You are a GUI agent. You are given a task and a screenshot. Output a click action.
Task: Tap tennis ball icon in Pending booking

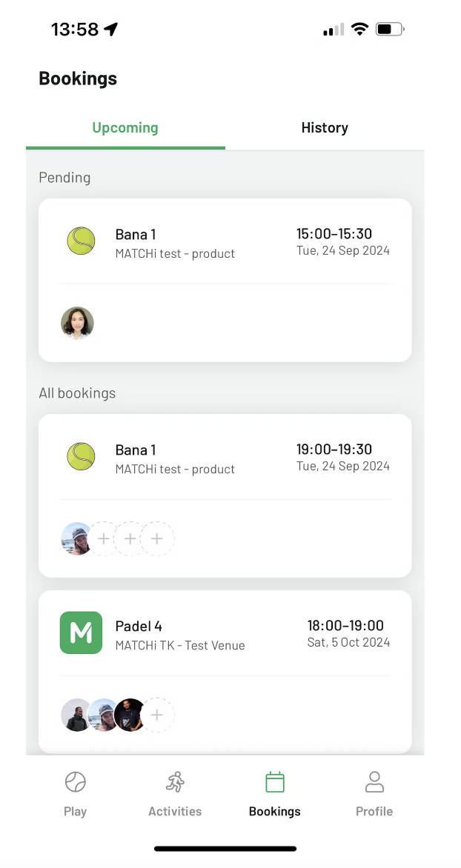81,241
